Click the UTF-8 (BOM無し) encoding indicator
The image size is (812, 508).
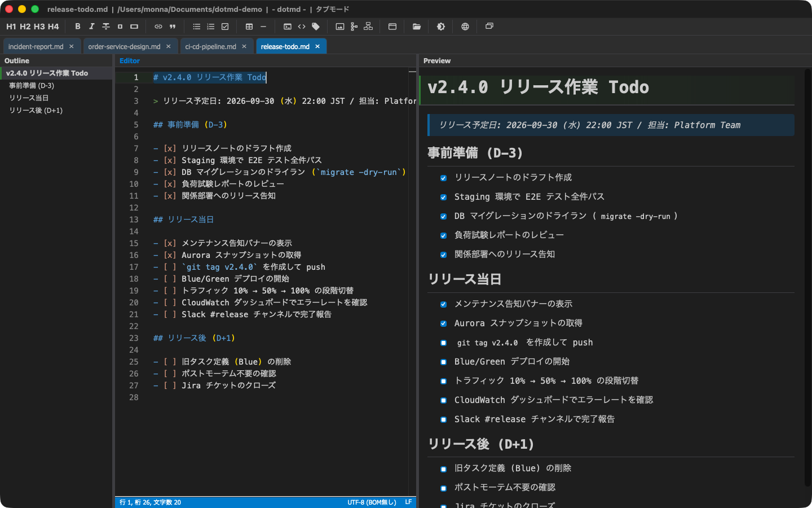pyautogui.click(x=372, y=502)
